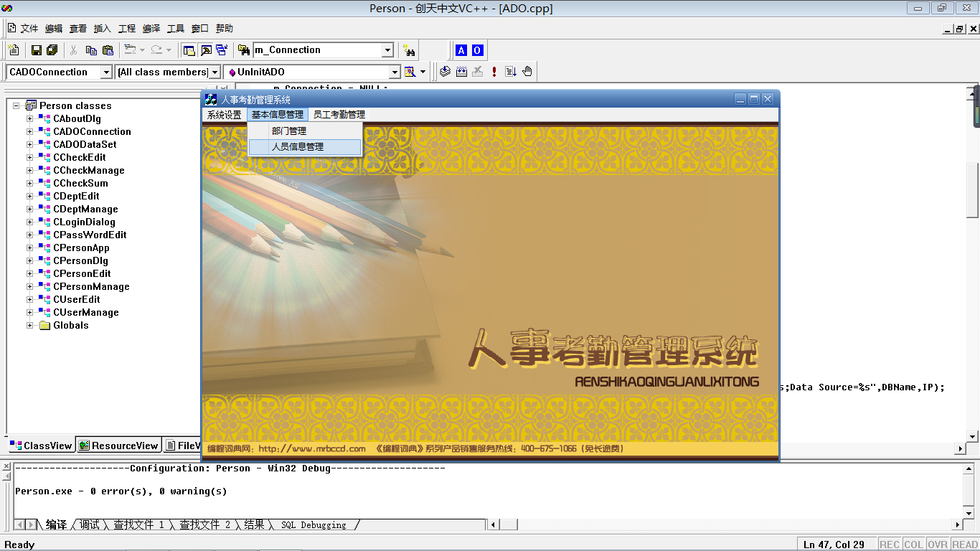Open the UnInitADO function dropdown
This screenshot has height=551, width=980.
(x=394, y=72)
